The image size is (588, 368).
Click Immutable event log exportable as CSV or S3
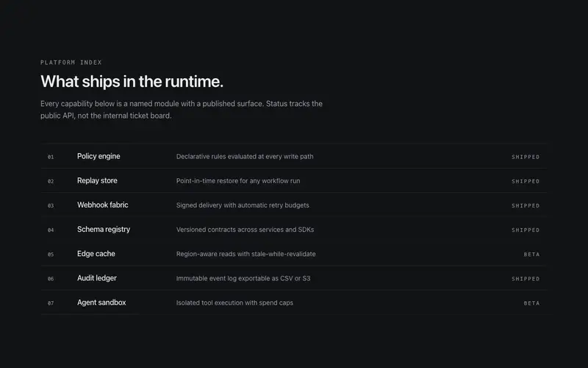pyautogui.click(x=243, y=279)
